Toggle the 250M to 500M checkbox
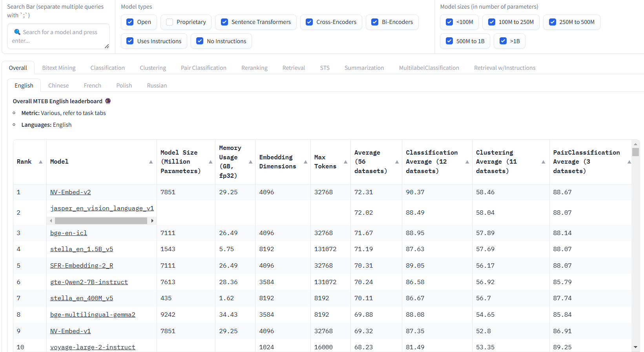This screenshot has height=352, width=644. click(x=553, y=22)
